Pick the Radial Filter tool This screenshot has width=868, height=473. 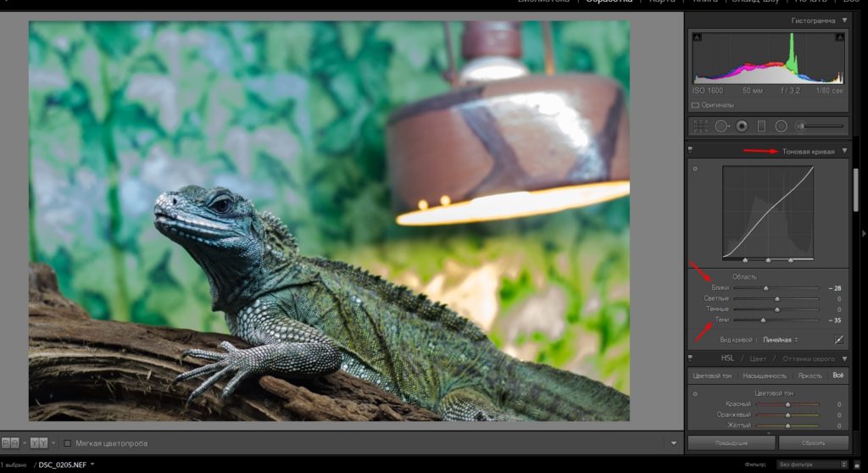781,126
